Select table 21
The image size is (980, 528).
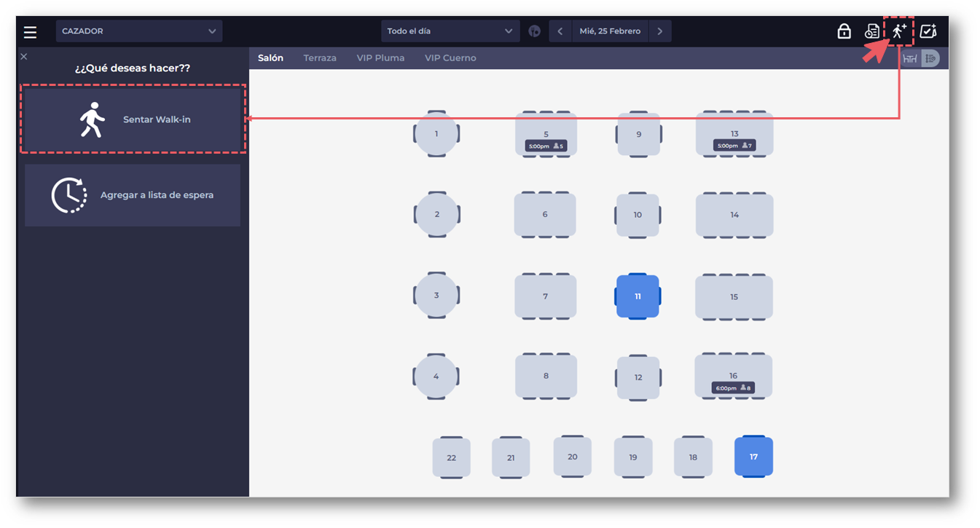tap(511, 457)
